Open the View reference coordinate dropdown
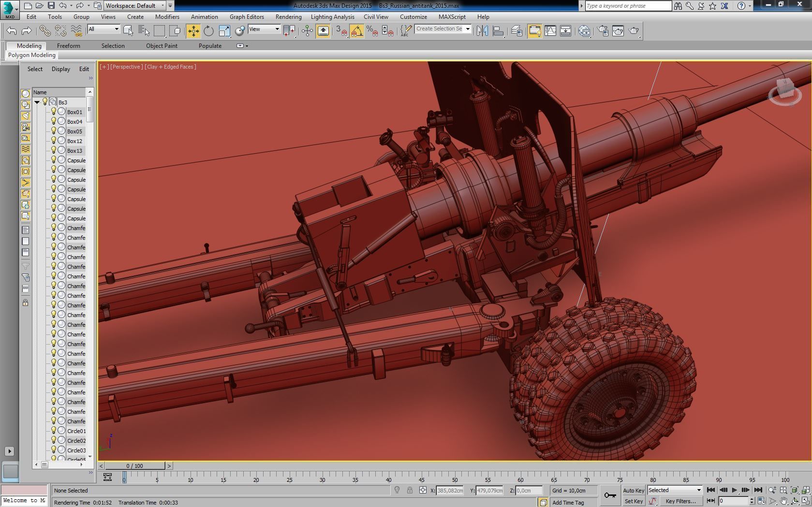 pos(264,29)
